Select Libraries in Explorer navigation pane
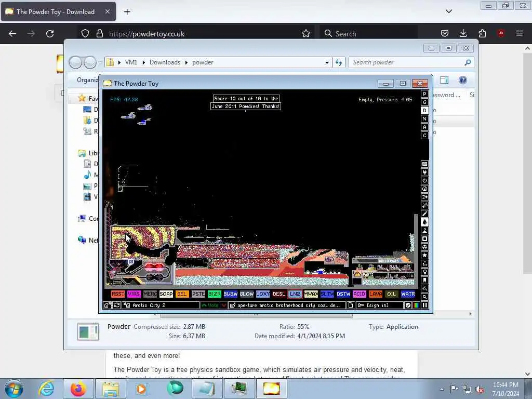Viewport: 532px width, 399px height. (88, 153)
